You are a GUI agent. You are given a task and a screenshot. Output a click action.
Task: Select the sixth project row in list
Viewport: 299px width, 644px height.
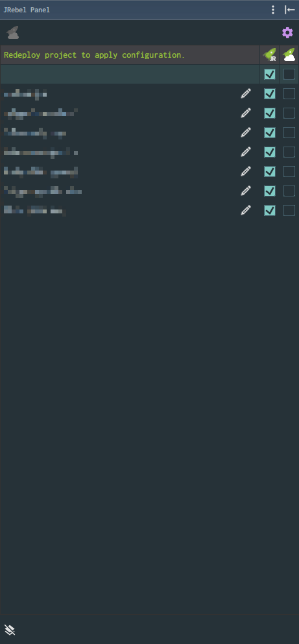tap(129, 191)
